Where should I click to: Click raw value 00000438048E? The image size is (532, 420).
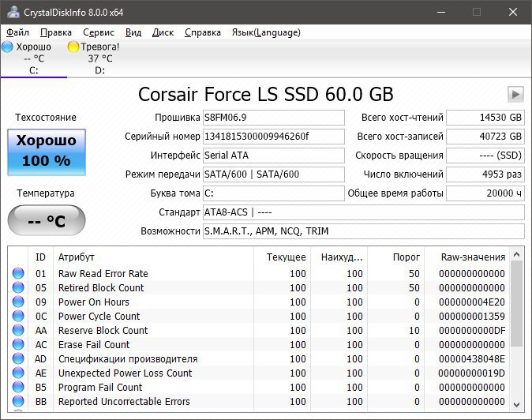tap(472, 359)
